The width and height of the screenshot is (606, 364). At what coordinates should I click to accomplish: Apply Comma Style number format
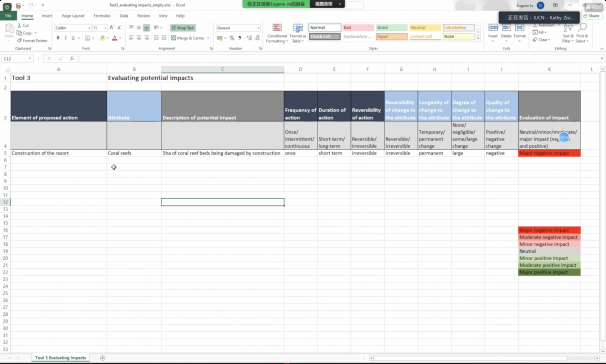click(240, 38)
